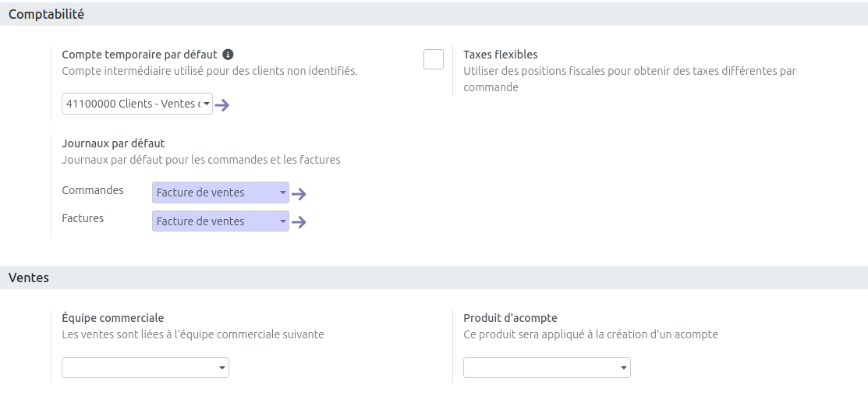The height and width of the screenshot is (410, 868).
Task: Click the Produit d'acompte label
Action: point(510,318)
